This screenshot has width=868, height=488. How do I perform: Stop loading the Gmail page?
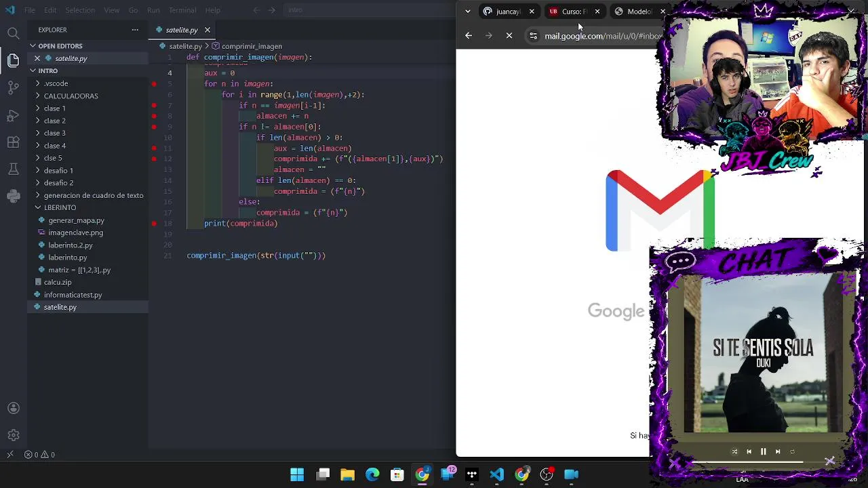[x=509, y=36]
